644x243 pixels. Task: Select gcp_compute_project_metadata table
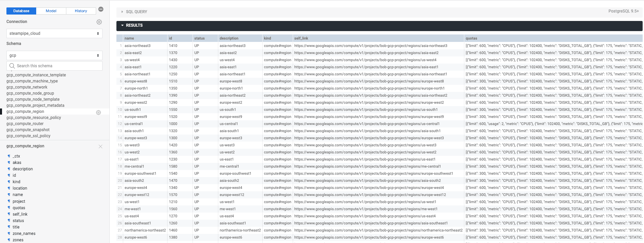coord(35,105)
